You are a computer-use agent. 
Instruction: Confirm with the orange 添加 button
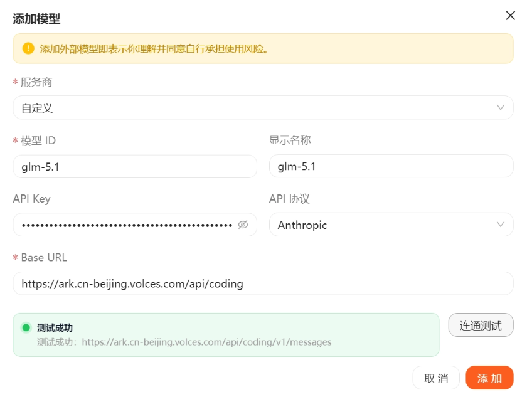489,378
